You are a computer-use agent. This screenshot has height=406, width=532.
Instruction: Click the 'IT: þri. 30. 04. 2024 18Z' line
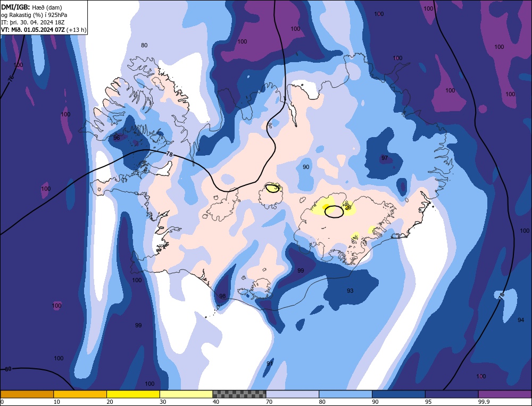(32, 22)
